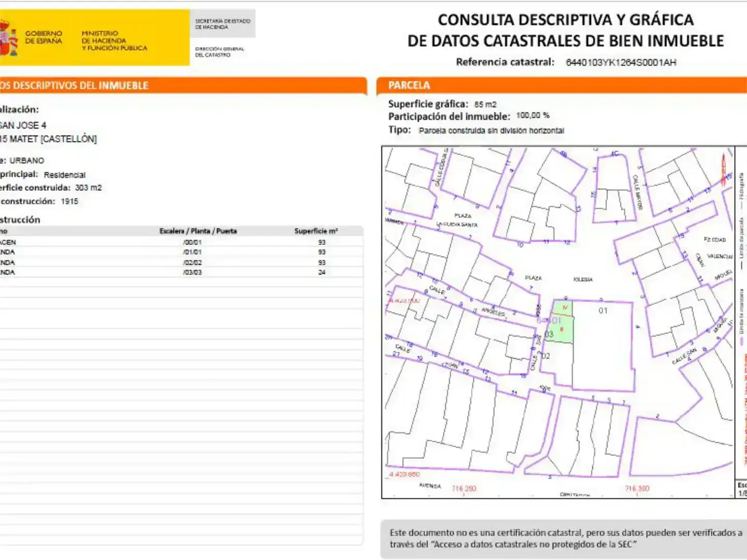Select the '85 m2' graphic surface value
Image resolution: width=747 pixels, height=560 pixels.
click(x=485, y=104)
